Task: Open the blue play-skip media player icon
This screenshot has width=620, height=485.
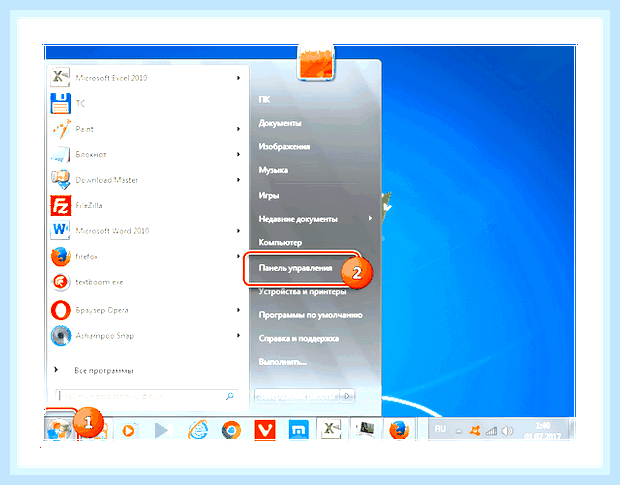Action: tap(163, 430)
